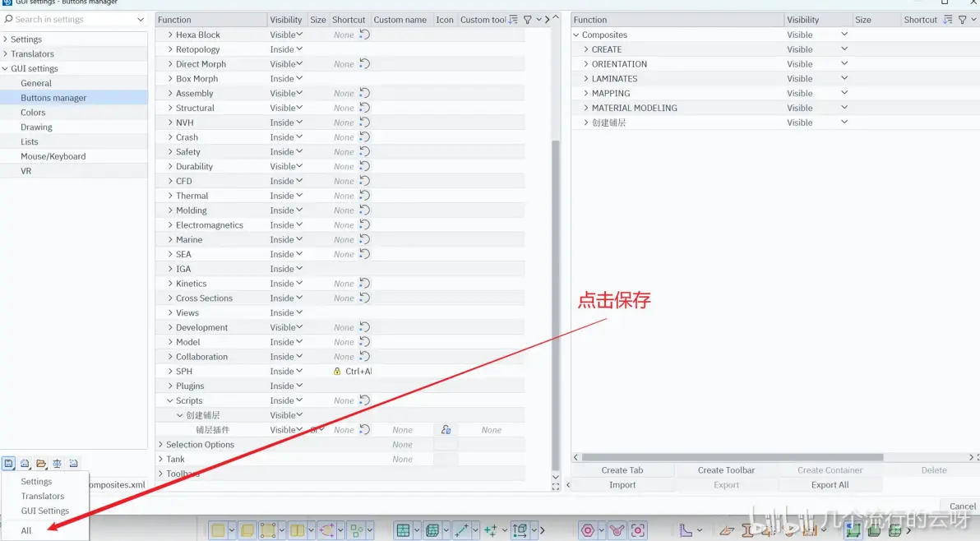The height and width of the screenshot is (541, 980).
Task: Select Colors in the settings tree
Action: 33,113
